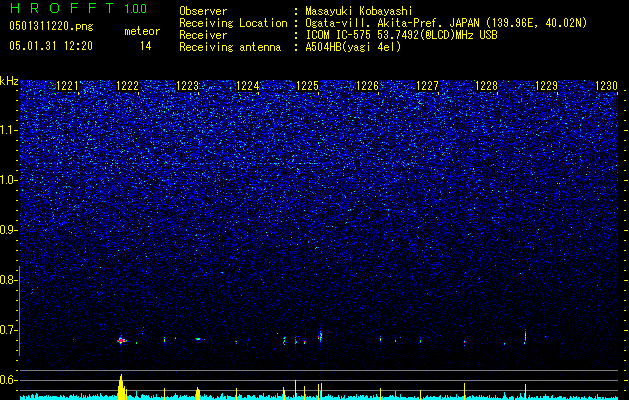The width and height of the screenshot is (629, 400).
Task: Click the 0.9 kHz frequency tick label
Action: click(9, 230)
